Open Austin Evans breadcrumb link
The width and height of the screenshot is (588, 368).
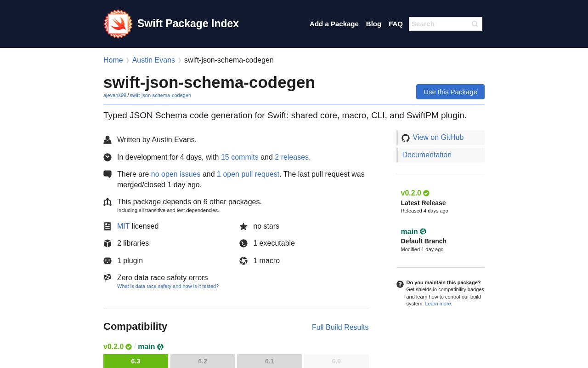point(153,60)
